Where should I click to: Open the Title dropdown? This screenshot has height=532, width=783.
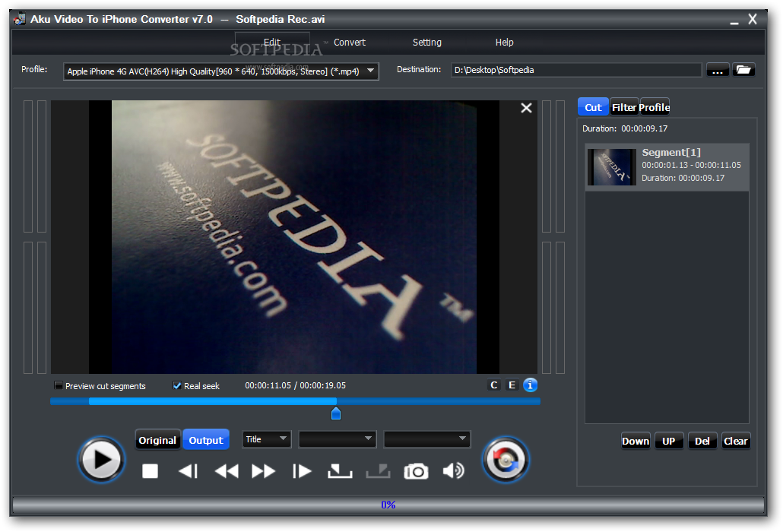(x=266, y=439)
